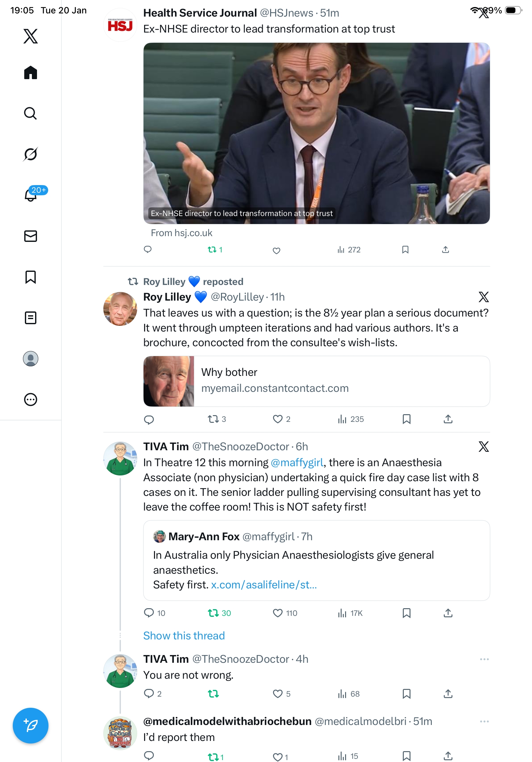This screenshot has height=762, width=532.
Task: Like TIVA Tim's Theatre 12 post
Action: (x=277, y=613)
